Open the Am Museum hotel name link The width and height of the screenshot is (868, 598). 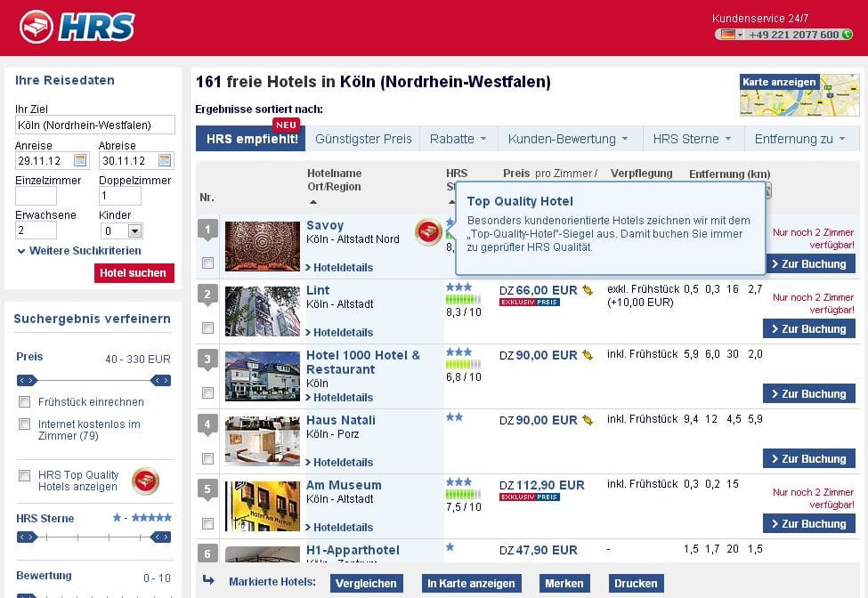[x=344, y=485]
